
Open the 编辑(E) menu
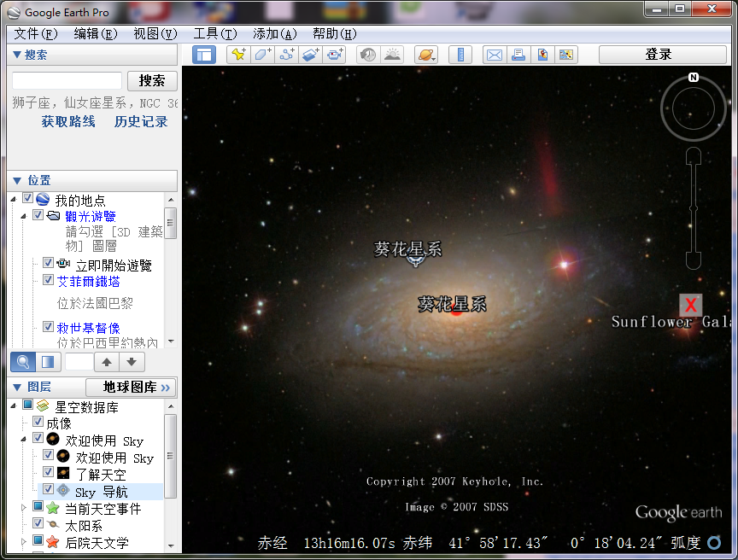click(x=96, y=34)
